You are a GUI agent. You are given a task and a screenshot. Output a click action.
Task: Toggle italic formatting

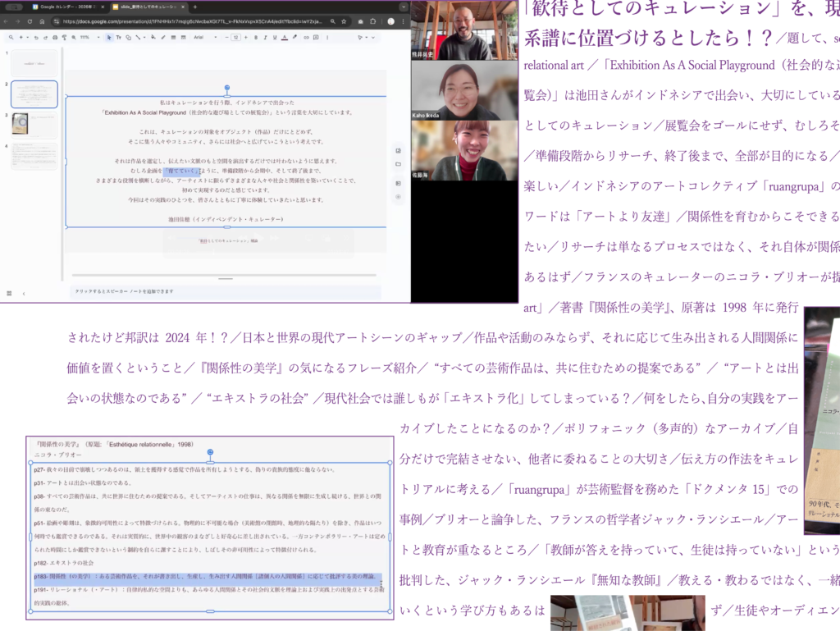pos(265,37)
